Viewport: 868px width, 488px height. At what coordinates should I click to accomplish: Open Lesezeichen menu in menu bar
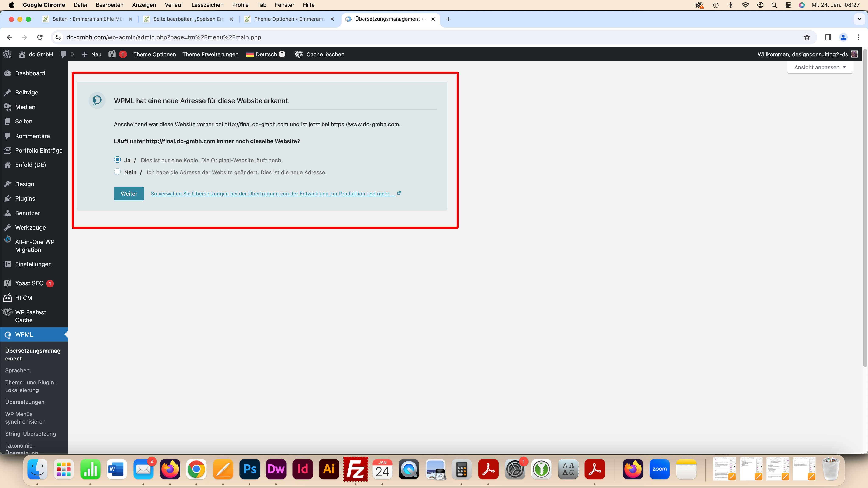pyautogui.click(x=207, y=5)
